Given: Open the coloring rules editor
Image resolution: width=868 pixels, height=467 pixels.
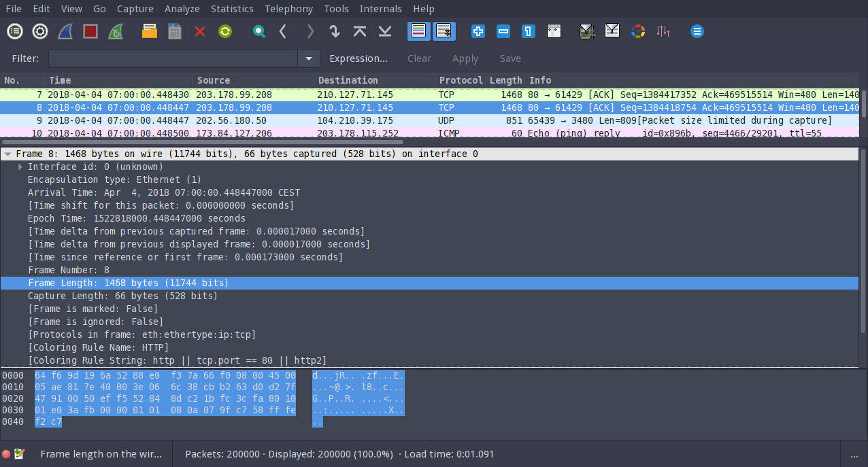Looking at the screenshot, I should tap(638, 31).
